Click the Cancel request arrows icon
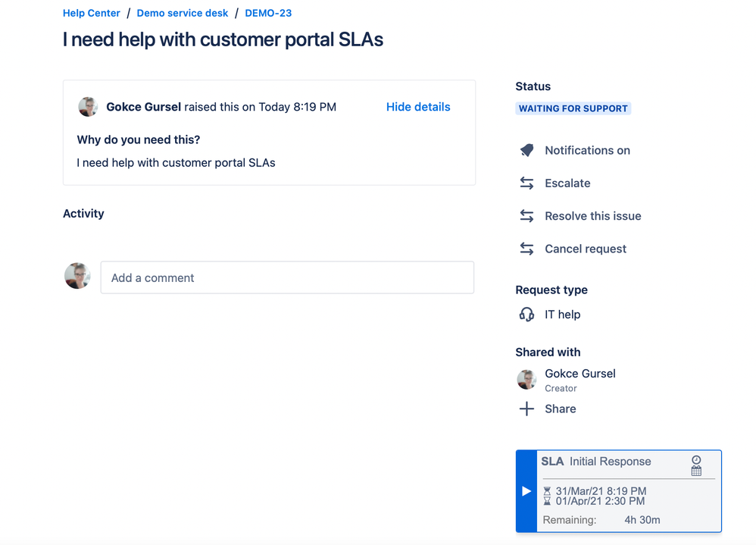 (x=526, y=249)
